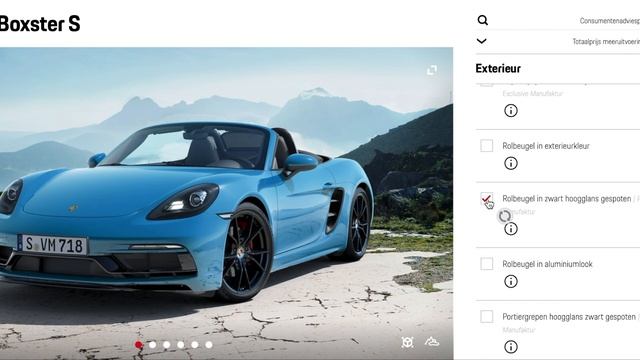Expand the Totaalprijs meeruitvoering chevron
Viewport: 640px width, 360px height.
[482, 41]
